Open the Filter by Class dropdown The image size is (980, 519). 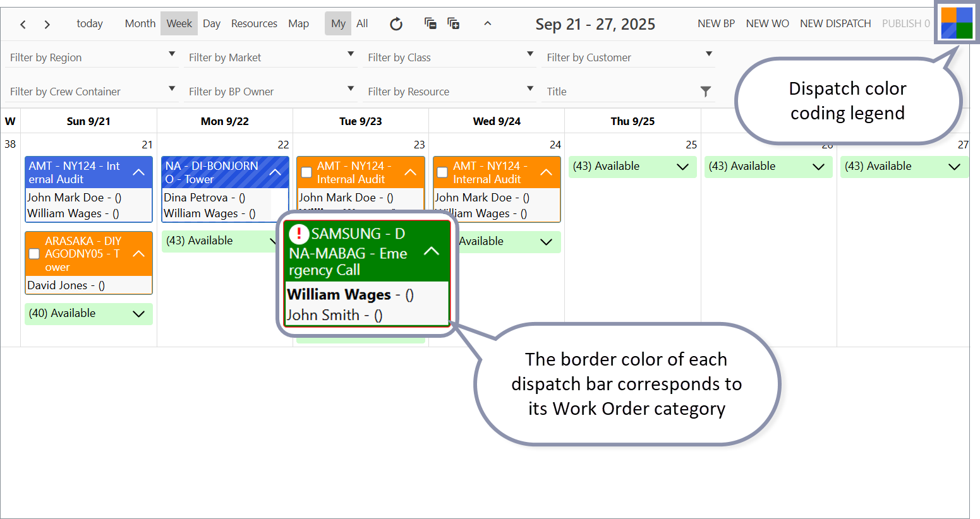pyautogui.click(x=451, y=57)
